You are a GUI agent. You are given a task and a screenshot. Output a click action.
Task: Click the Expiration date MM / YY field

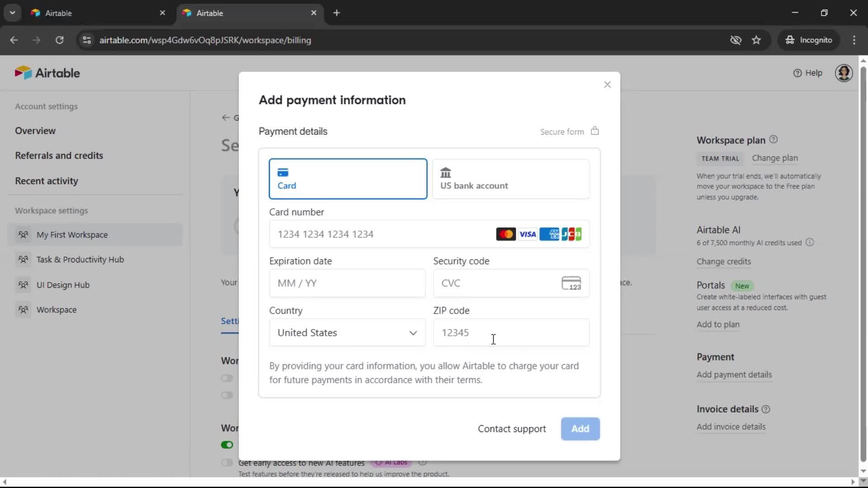tap(347, 283)
